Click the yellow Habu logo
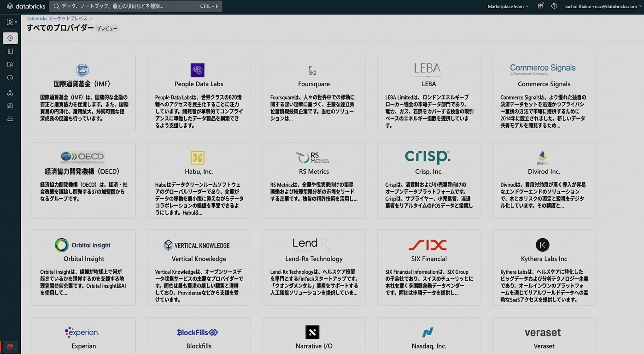 pos(198,158)
